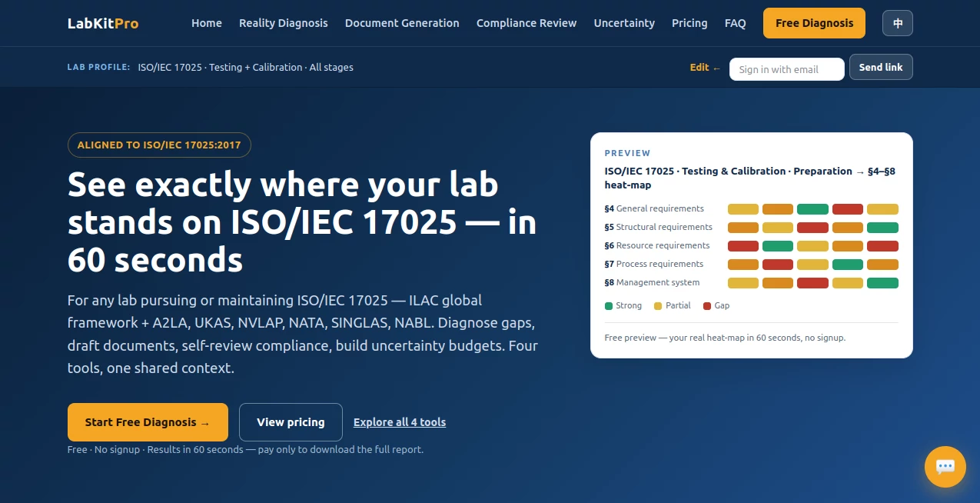Click the green cell in §7 Process row
Image resolution: width=980 pixels, height=503 pixels.
tap(848, 265)
